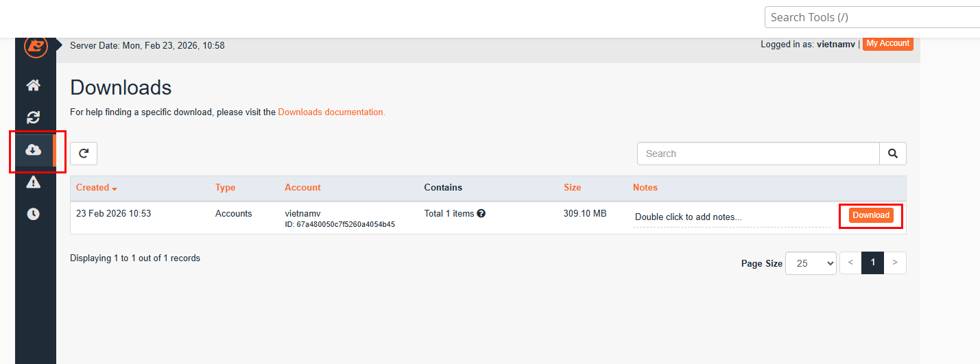
Task: Go to previous page arrow
Action: tap(850, 263)
